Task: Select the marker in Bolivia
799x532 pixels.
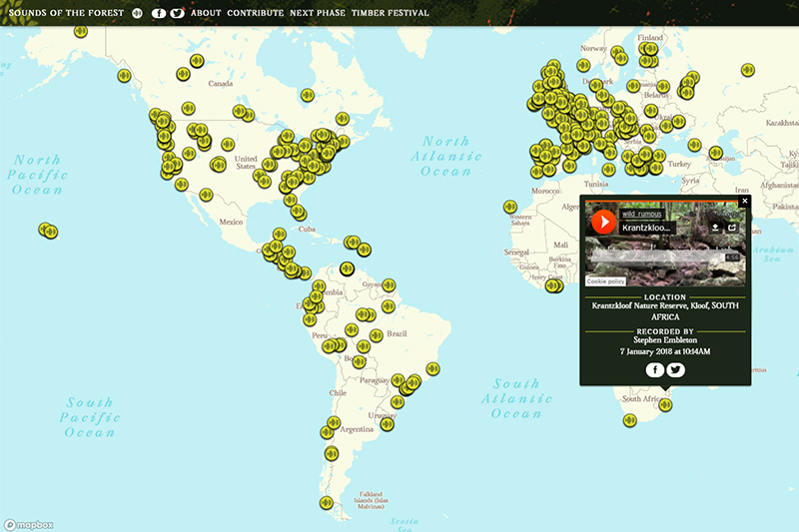Action: 360,362
